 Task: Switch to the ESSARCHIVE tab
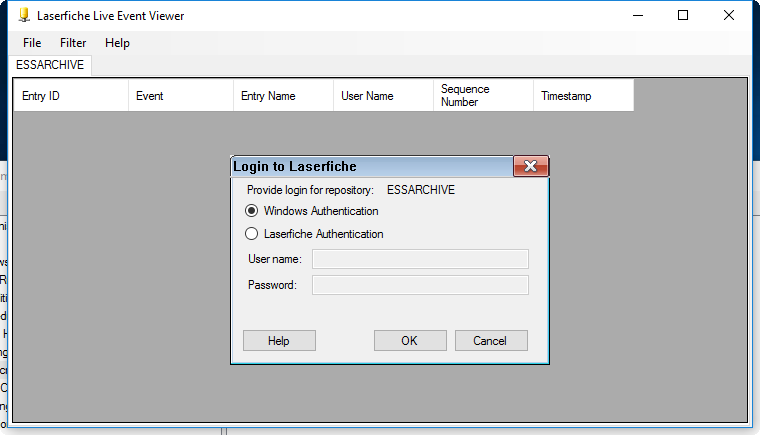[50, 65]
